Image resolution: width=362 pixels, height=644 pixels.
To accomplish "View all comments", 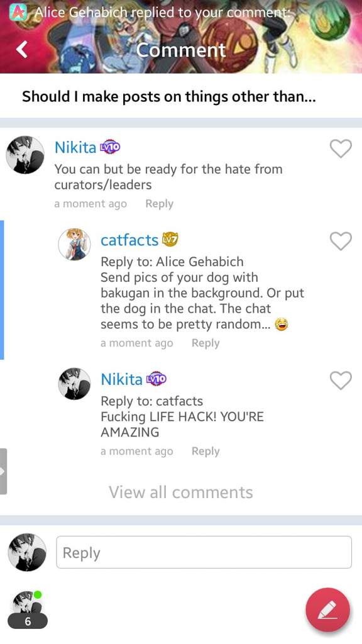I will point(181,492).
